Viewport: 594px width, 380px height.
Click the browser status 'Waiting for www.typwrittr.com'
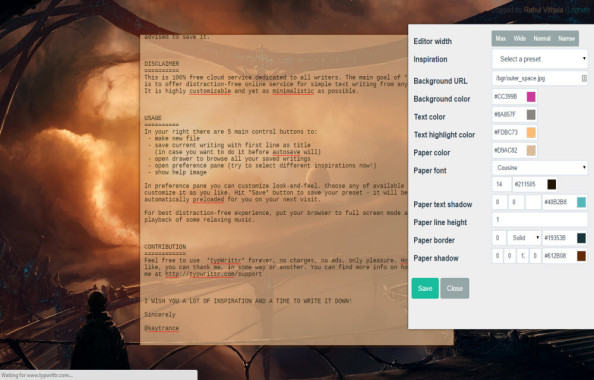[37, 375]
